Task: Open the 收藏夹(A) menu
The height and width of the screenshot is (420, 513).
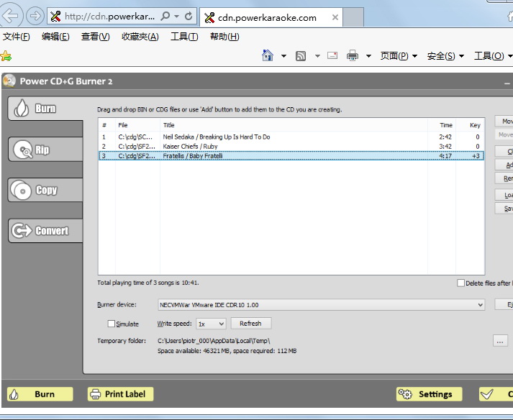Action: (x=140, y=36)
